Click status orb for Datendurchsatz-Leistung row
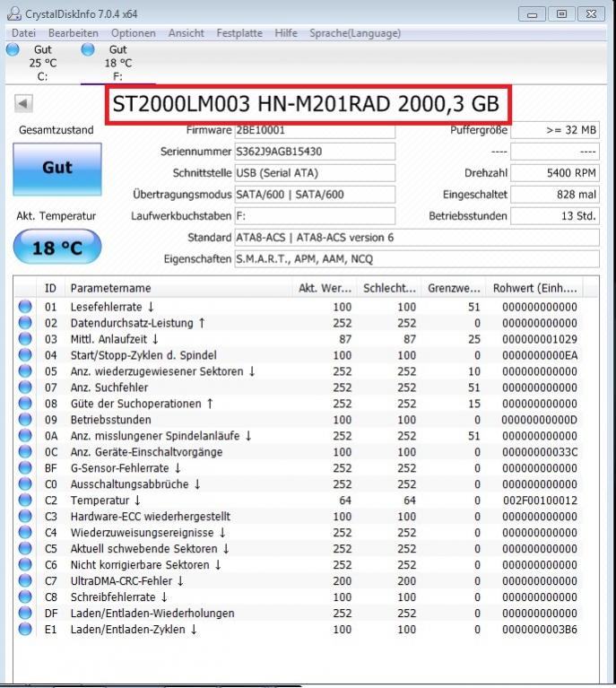616x688 pixels. (x=25, y=323)
